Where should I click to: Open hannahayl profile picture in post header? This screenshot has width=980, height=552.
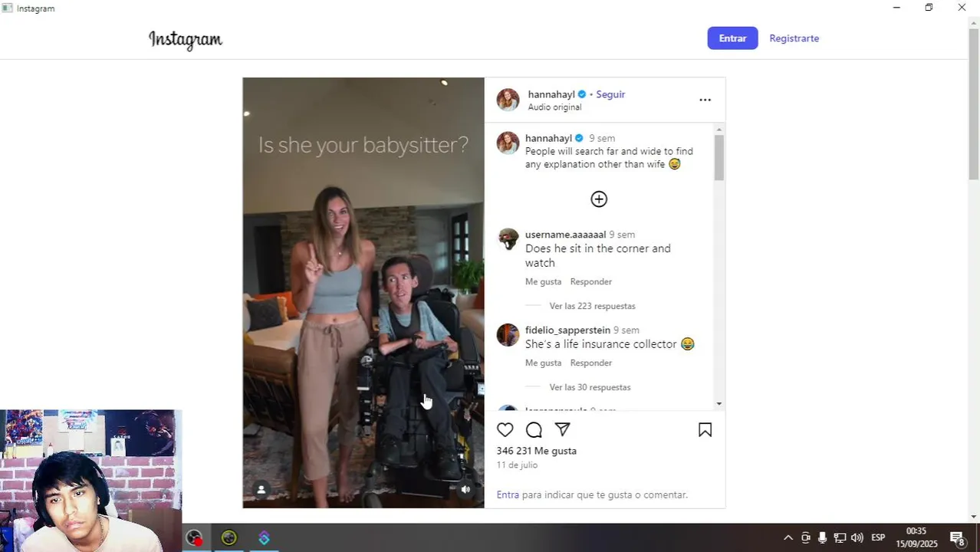(x=508, y=100)
